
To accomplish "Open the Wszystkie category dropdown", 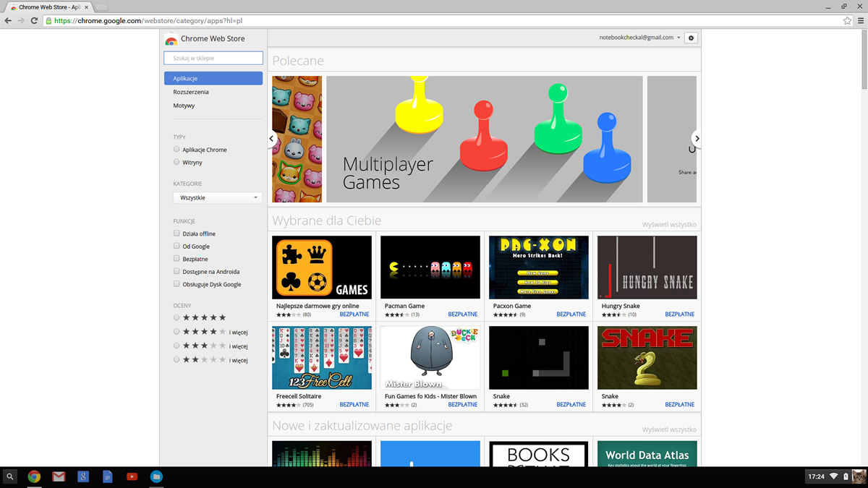I will pyautogui.click(x=217, y=197).
